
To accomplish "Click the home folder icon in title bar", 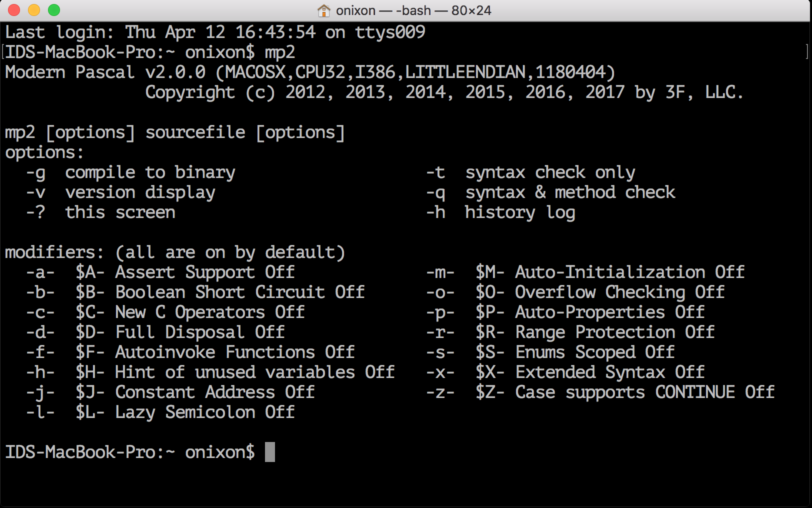I will (x=324, y=10).
